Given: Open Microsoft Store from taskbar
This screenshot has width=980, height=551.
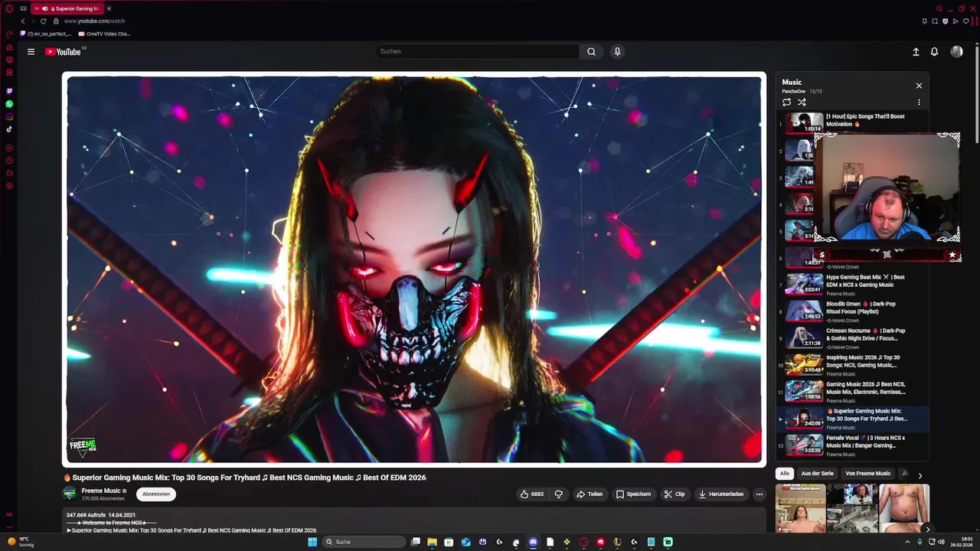Looking at the screenshot, I should 449,542.
